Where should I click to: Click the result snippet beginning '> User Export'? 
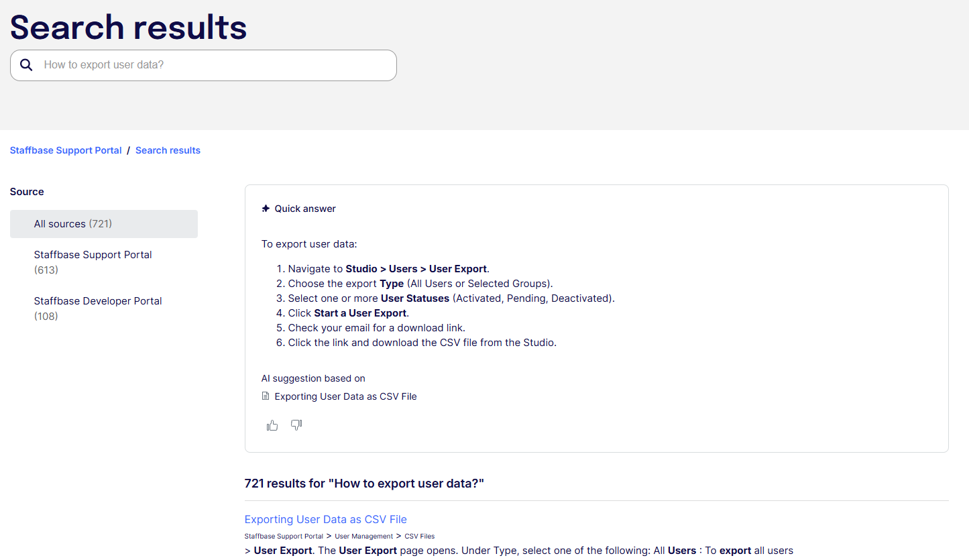click(x=519, y=551)
